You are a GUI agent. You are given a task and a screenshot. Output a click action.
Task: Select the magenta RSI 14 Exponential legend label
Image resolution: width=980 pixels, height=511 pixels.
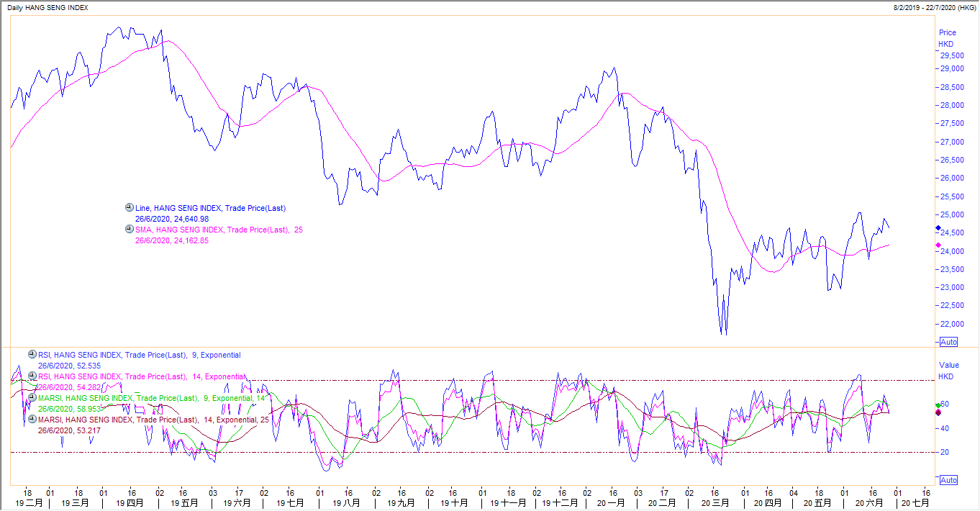[142, 376]
